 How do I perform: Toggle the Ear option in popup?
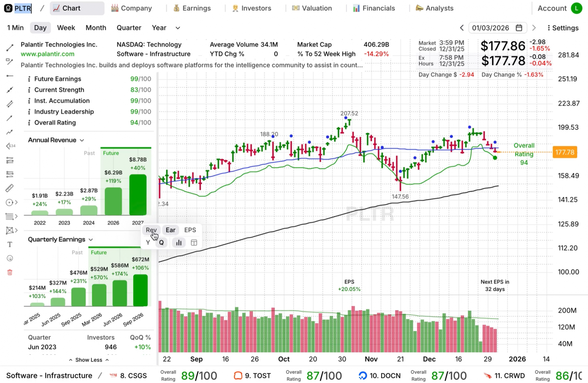170,230
